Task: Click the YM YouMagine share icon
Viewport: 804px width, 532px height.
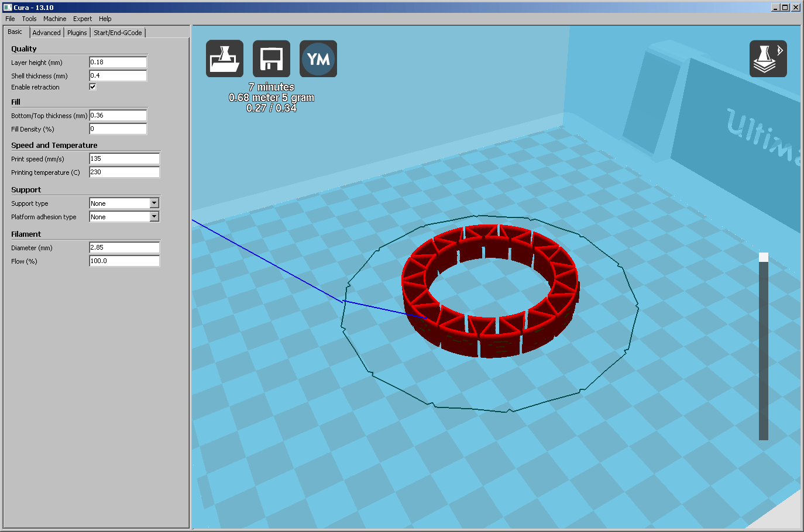Action: pos(318,58)
